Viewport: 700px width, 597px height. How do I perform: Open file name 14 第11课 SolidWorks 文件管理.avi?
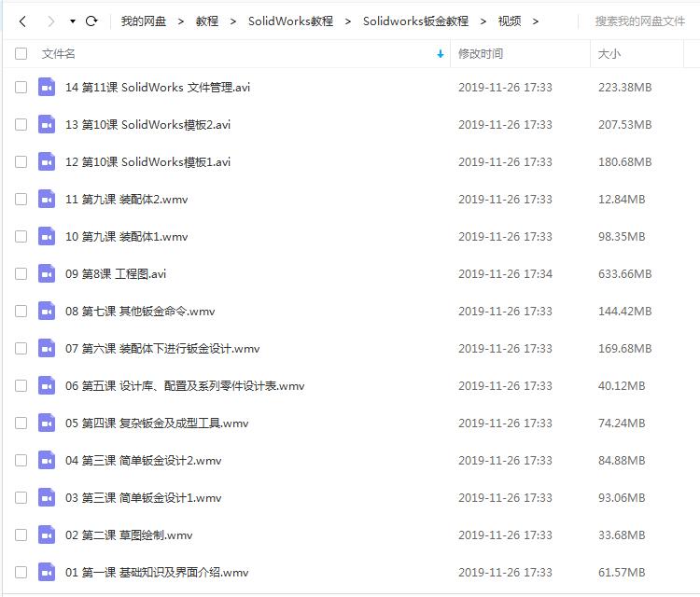click(158, 87)
